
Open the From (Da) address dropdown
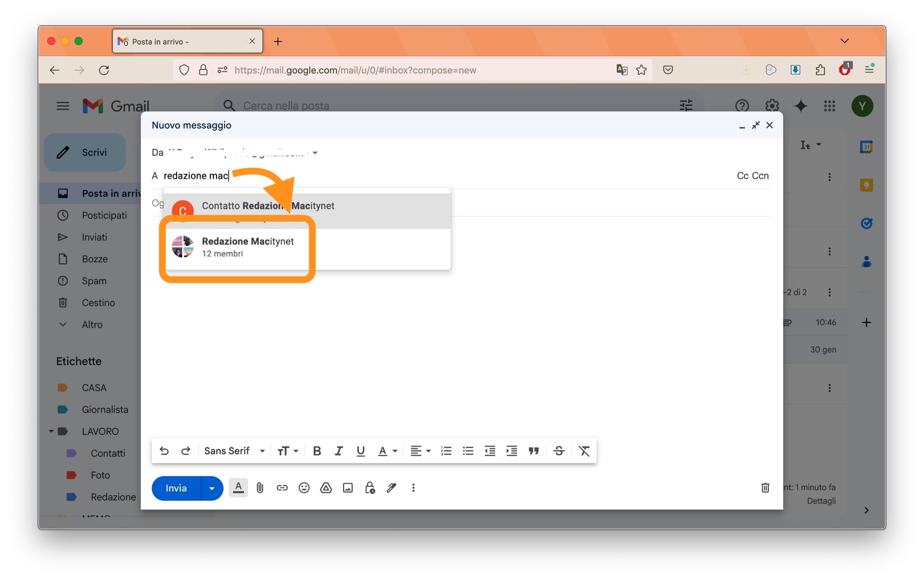pos(315,153)
